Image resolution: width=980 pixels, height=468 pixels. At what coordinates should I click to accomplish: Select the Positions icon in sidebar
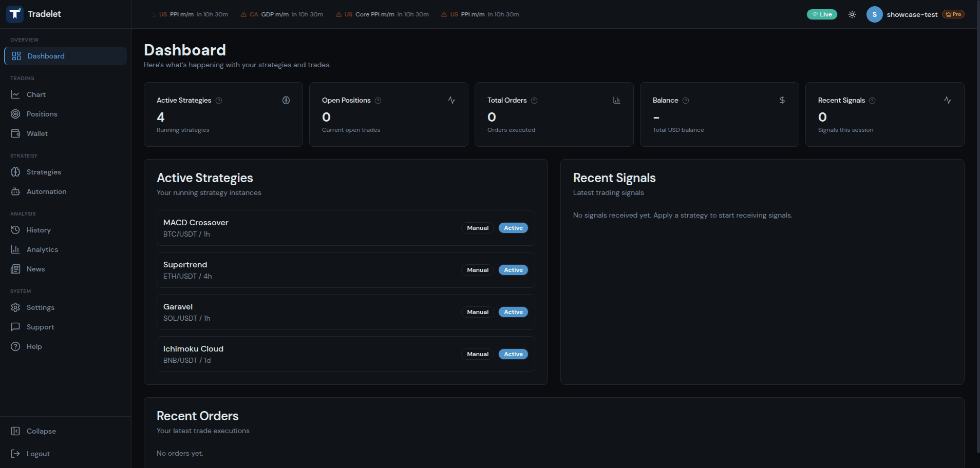pyautogui.click(x=16, y=114)
